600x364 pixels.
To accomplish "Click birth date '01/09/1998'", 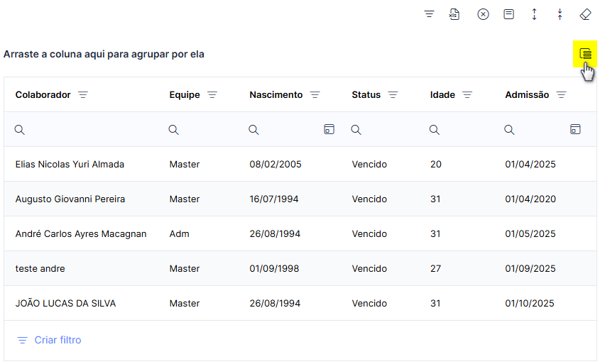I will (274, 269).
